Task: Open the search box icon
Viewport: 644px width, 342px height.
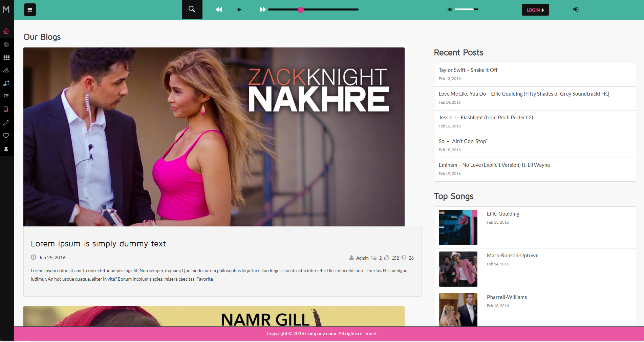Action: (x=192, y=9)
